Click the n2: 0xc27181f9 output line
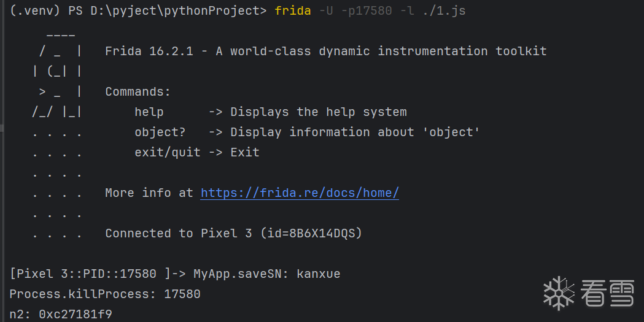644x322 pixels. pos(61,315)
